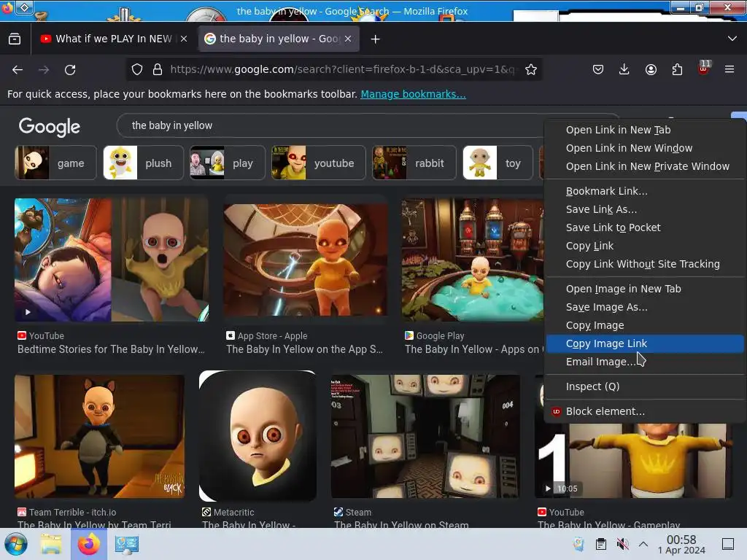Expand the list all tabs chevron
Screen dimensions: 747x560
732,39
